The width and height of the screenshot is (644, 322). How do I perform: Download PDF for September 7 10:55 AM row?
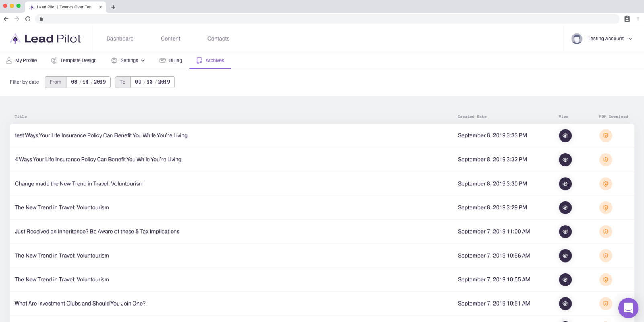point(605,280)
